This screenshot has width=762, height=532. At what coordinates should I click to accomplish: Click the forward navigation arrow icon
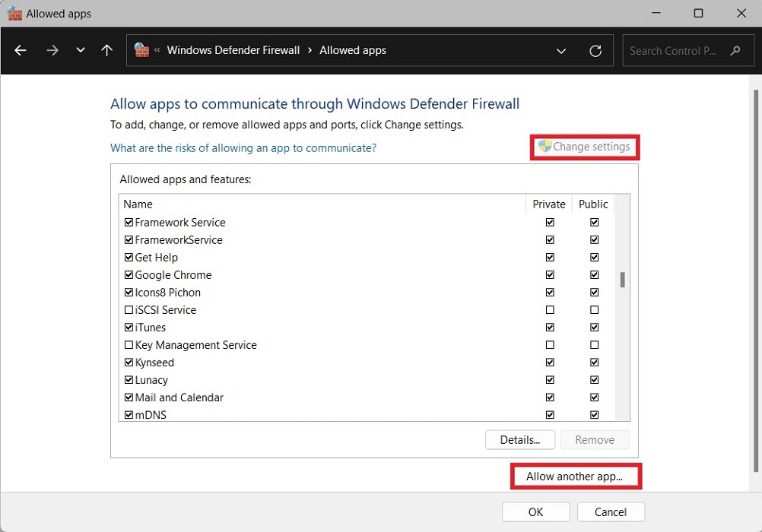tap(52, 50)
